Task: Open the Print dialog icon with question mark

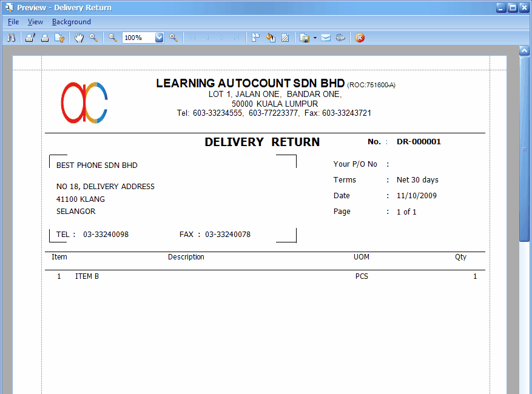Action: point(30,38)
